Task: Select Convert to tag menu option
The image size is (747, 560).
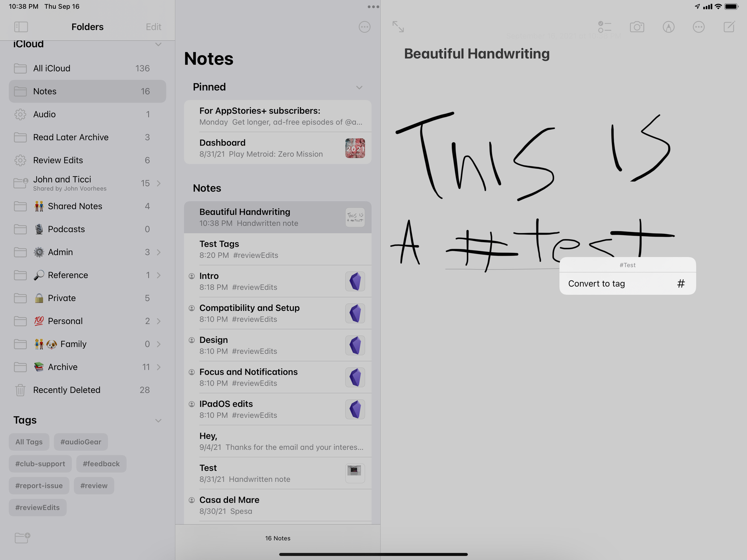Action: [627, 283]
